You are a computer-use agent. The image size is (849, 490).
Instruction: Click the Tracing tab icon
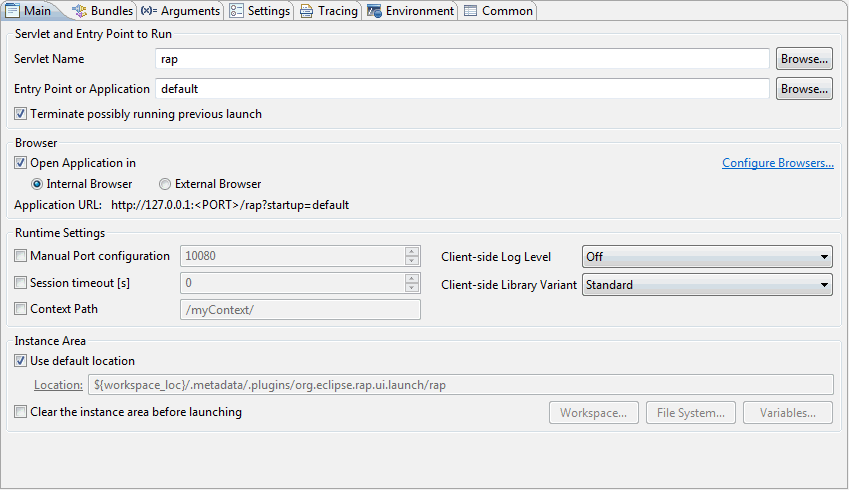click(x=306, y=11)
